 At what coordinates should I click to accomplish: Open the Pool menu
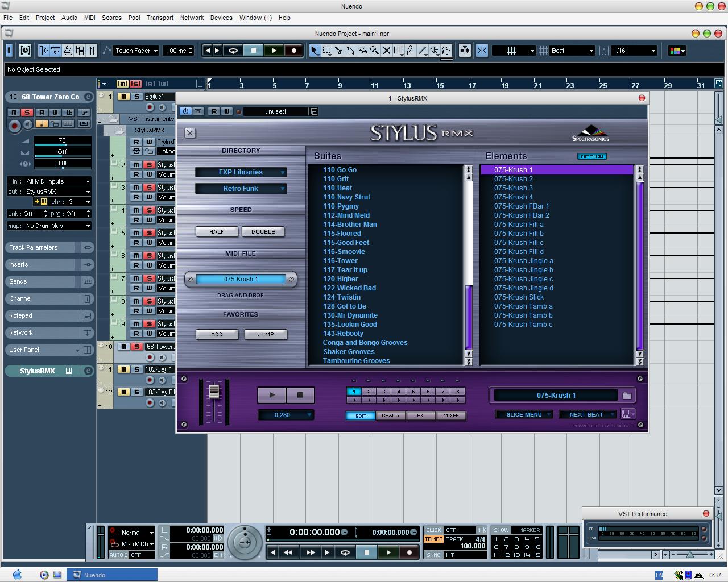[x=134, y=18]
